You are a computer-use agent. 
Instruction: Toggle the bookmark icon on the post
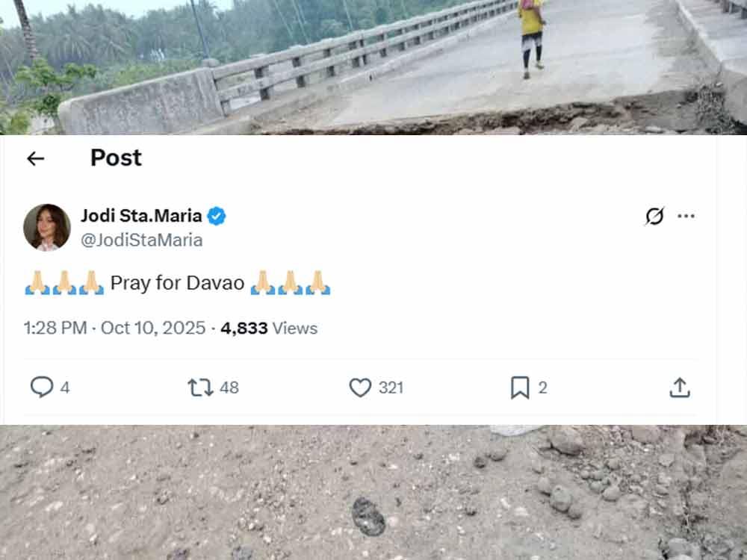pos(520,388)
